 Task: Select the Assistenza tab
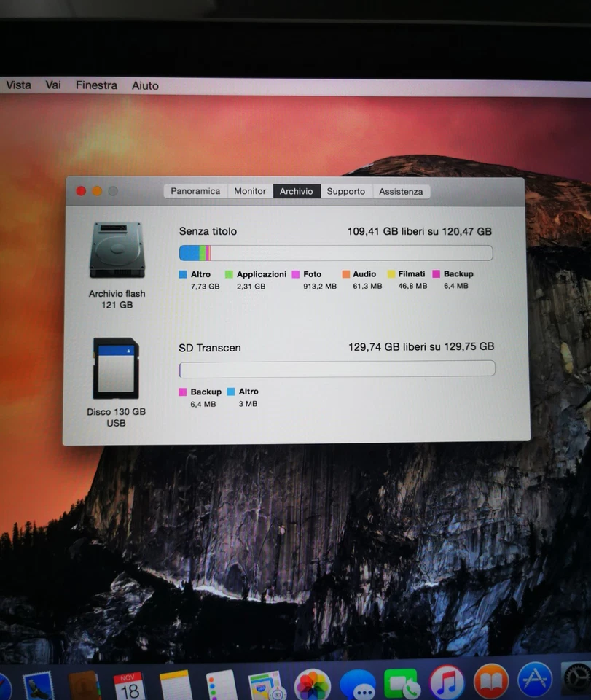point(401,190)
